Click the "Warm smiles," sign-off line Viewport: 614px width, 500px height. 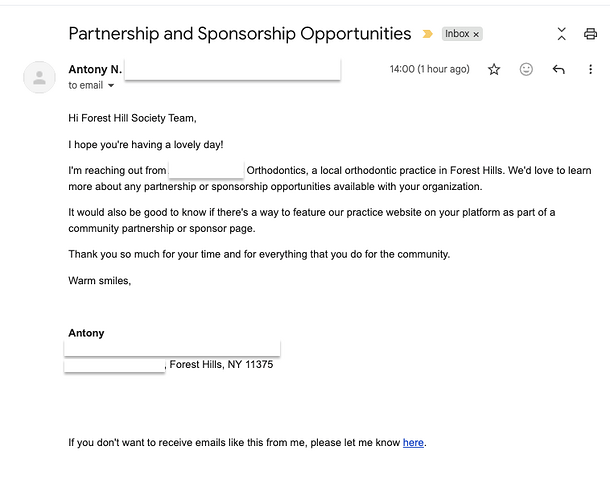point(99,281)
